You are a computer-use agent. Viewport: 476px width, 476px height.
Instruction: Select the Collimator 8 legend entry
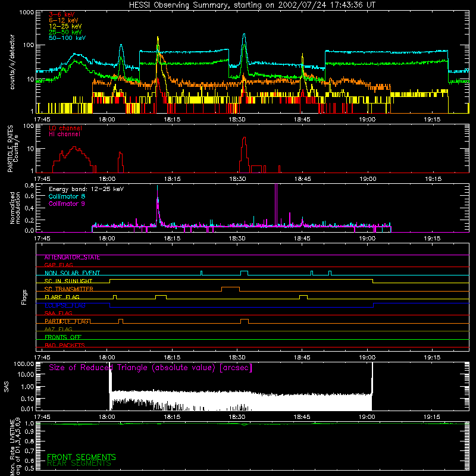pyautogui.click(x=67, y=196)
